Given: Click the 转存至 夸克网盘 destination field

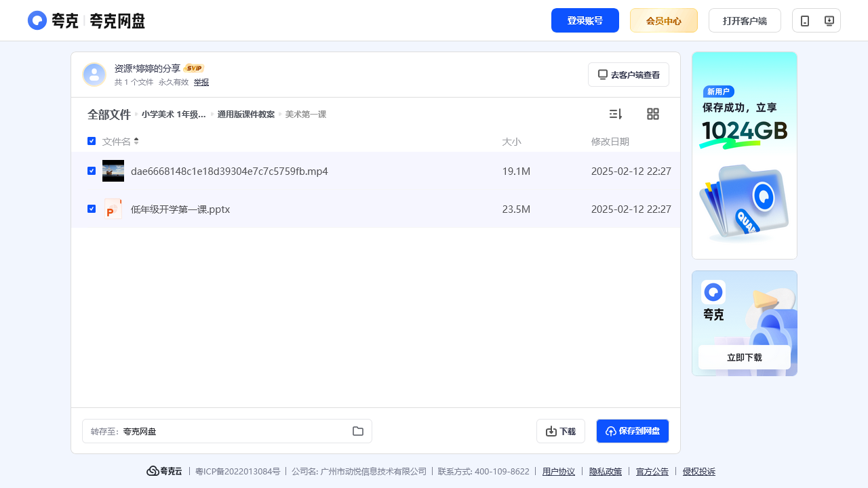Looking at the screenshot, I should point(227,431).
